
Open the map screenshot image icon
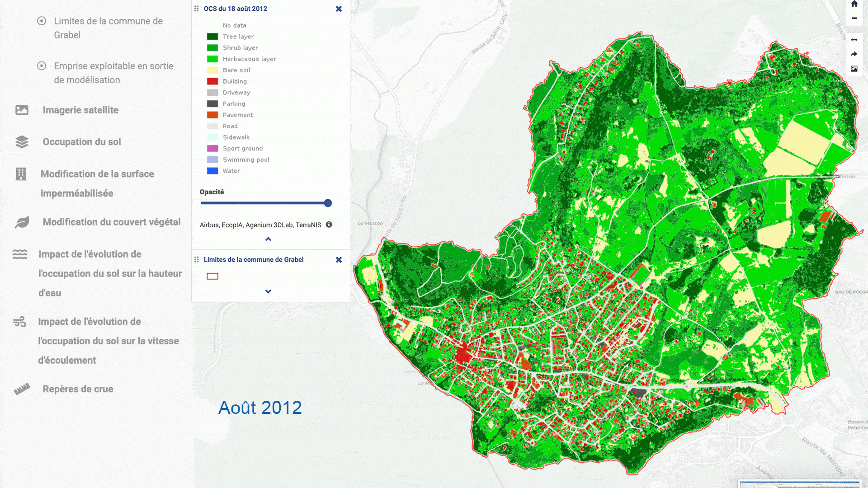(854, 69)
